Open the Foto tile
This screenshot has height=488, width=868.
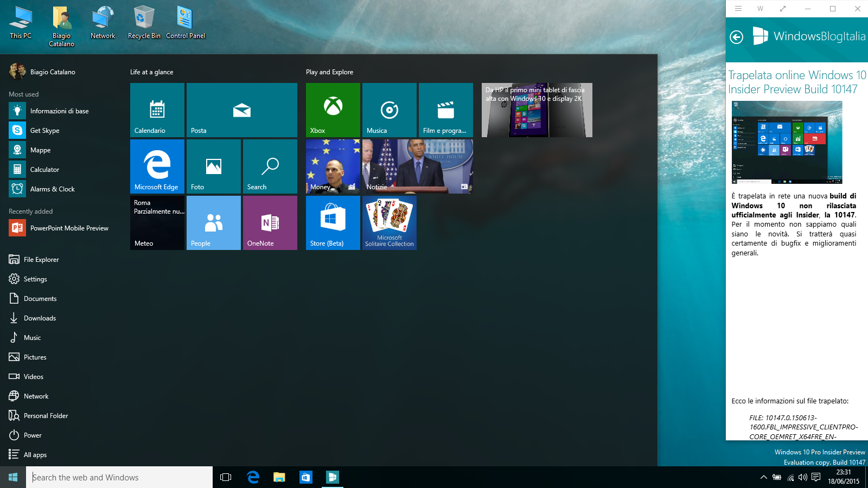coord(214,166)
